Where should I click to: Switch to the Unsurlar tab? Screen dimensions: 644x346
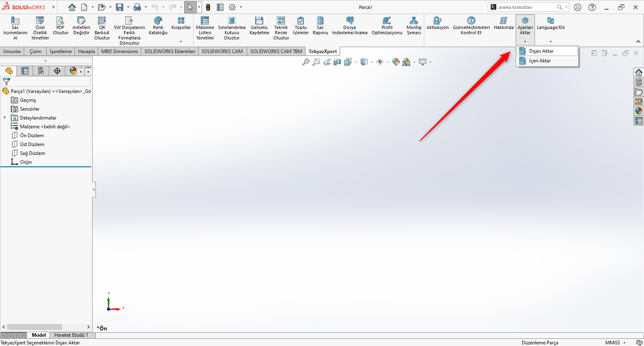pos(12,51)
